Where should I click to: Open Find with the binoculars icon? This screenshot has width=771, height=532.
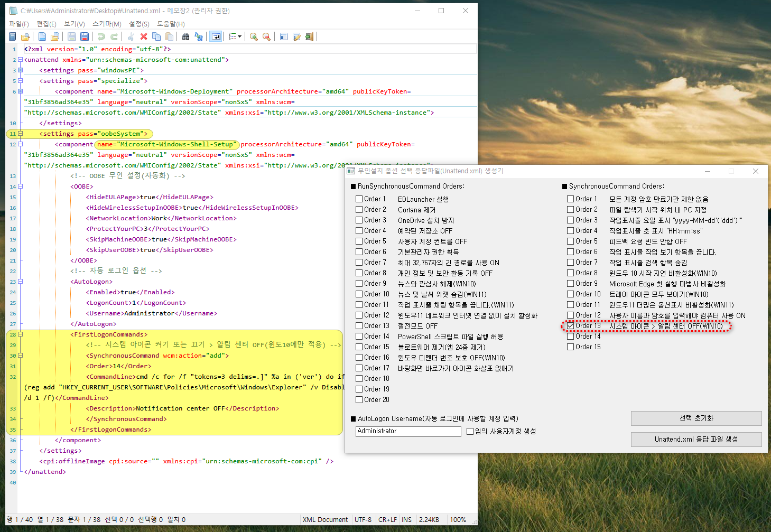click(x=186, y=36)
